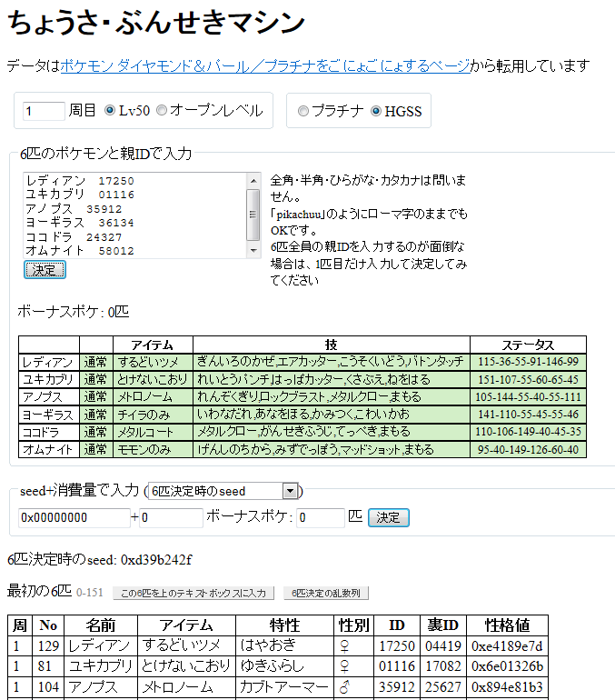Click the No cell 129
Viewport: 615px width, 700px height.
click(48, 646)
